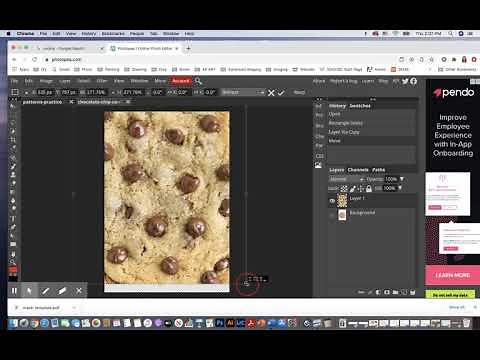Click Show all in the downloads bar
Viewport: 480px width, 360px height.
pos(456,307)
